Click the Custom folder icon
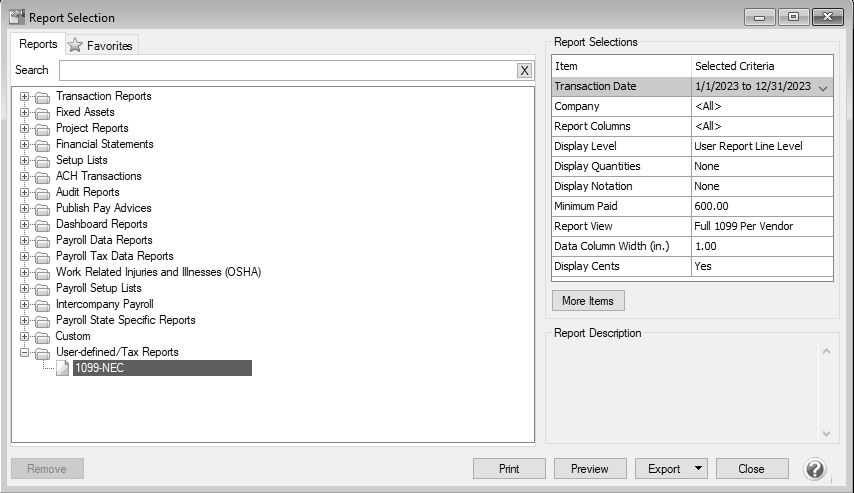 pyautogui.click(x=42, y=337)
